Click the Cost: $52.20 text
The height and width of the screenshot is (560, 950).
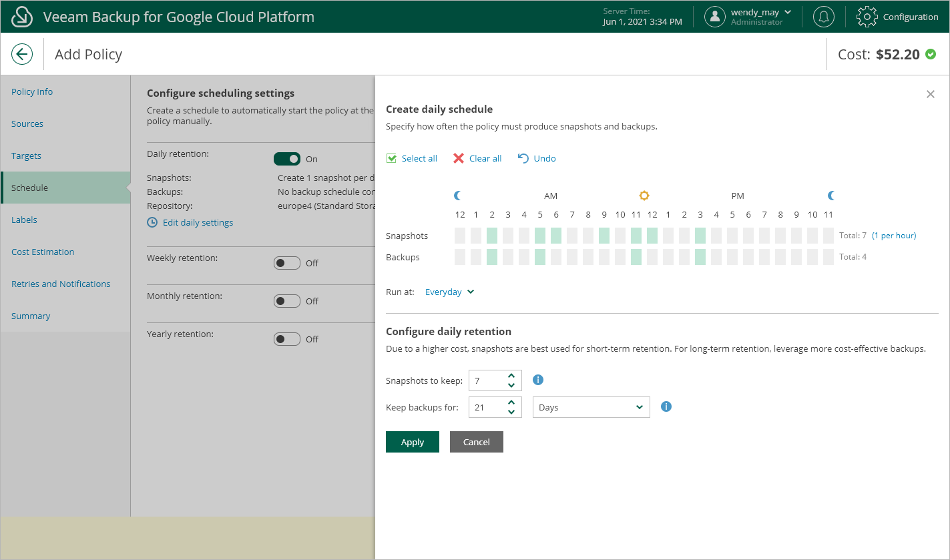tap(879, 54)
